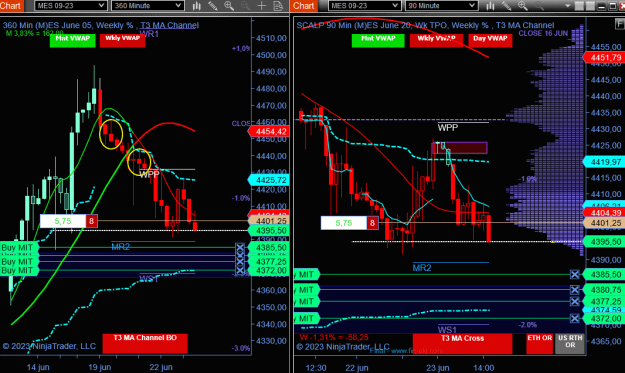Cancel the 4380,75 MIT order in right chart

pyautogui.click(x=574, y=290)
